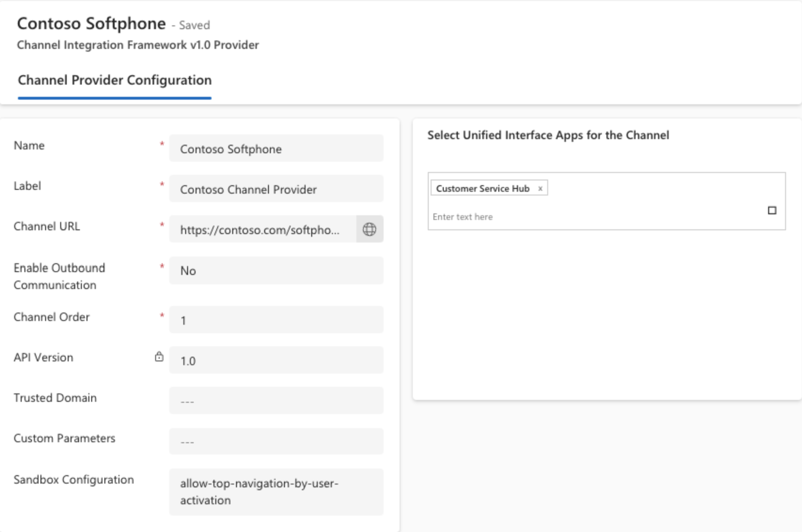Click the 'Sandbox Configuration' label
This screenshot has width=802, height=532.
pyautogui.click(x=74, y=480)
